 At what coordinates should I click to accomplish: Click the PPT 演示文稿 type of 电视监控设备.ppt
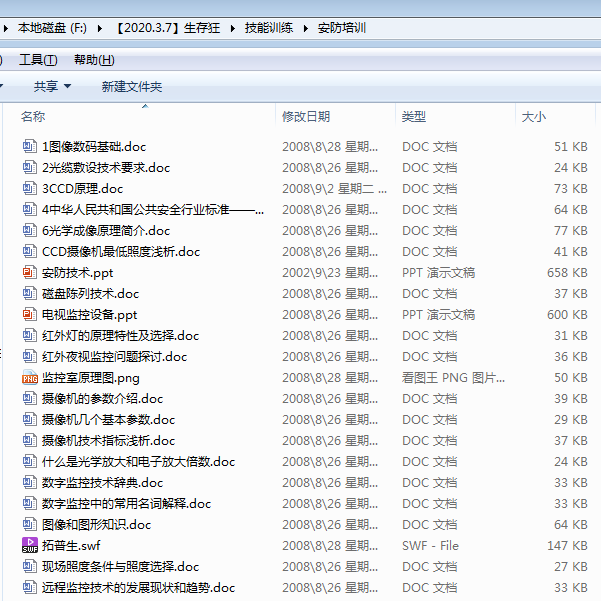click(x=438, y=314)
